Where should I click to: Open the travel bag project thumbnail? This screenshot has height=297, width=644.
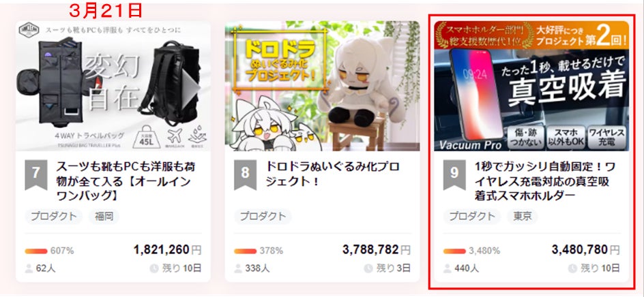[113, 86]
